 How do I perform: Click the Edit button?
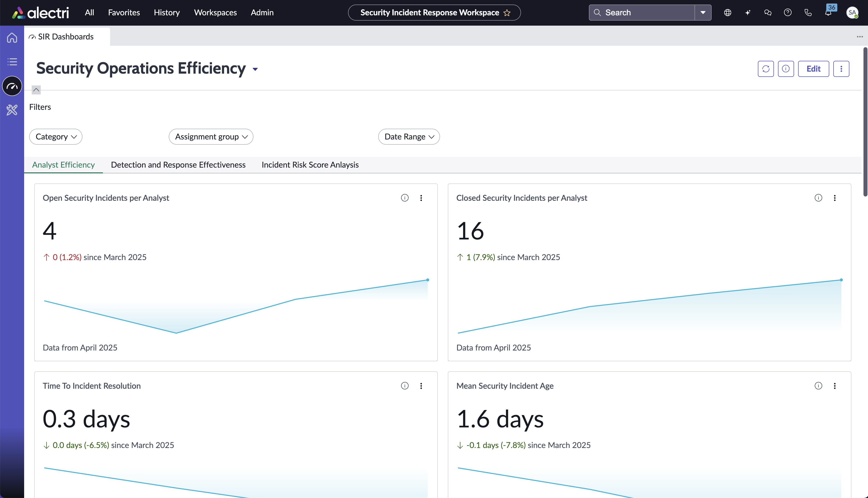tap(814, 69)
